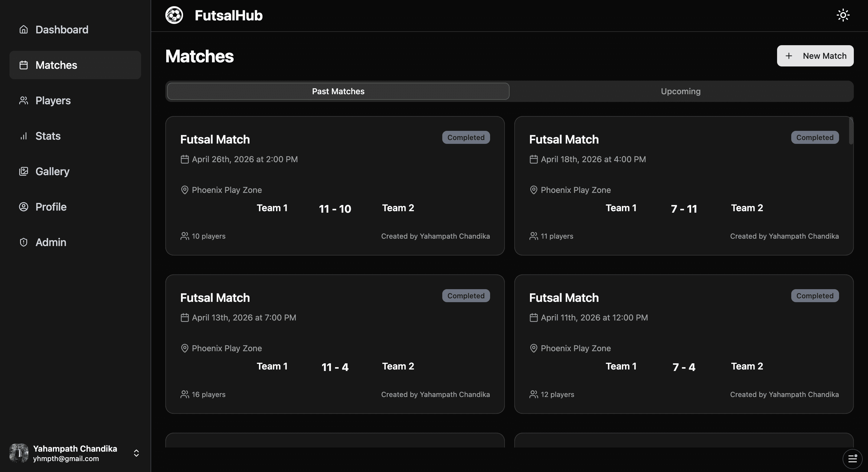Click 'April 13th, 2026 at 7:00 PM'
Viewport: 868px width, 472px height.
pos(244,318)
